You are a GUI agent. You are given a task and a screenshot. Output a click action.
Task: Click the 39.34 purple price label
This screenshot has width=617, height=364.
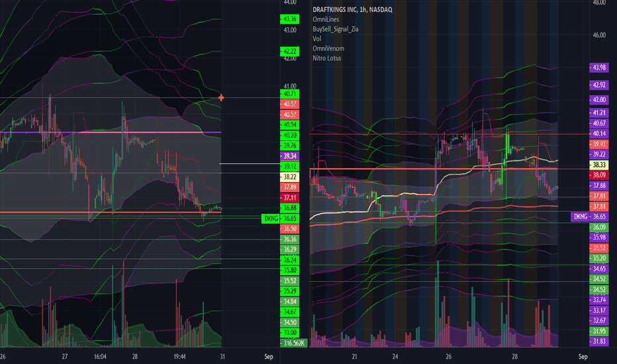pos(289,156)
